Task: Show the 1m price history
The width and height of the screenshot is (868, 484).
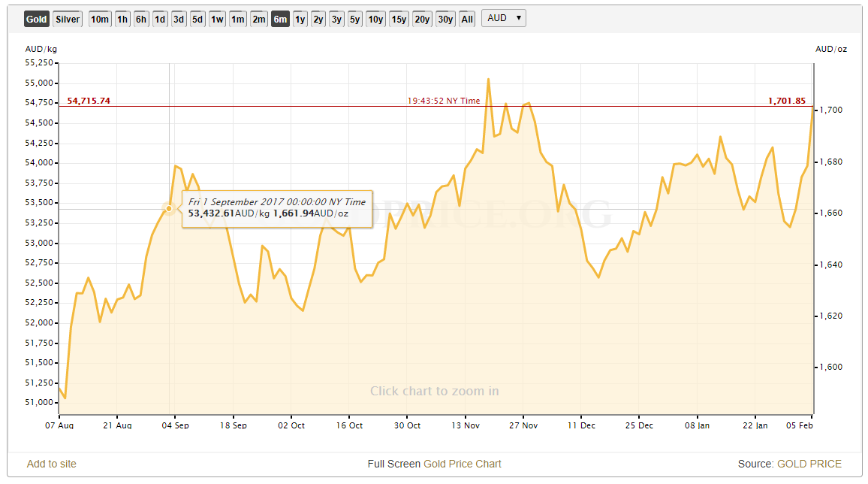Action: pyautogui.click(x=238, y=19)
